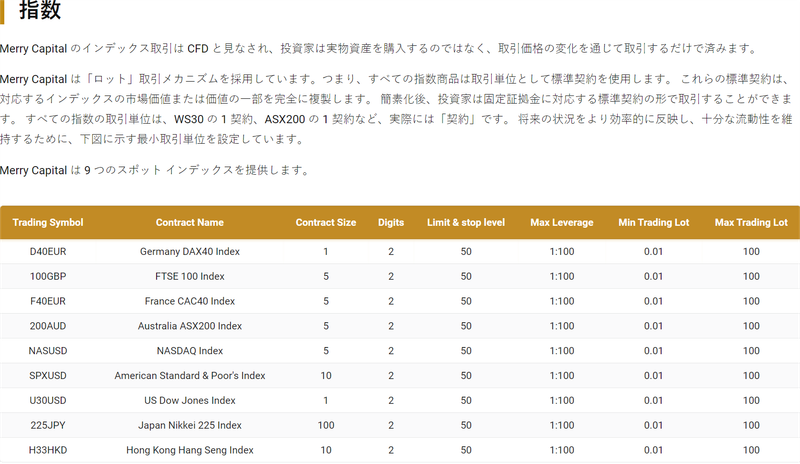Click American Standard & Poor's Index cell
This screenshot has height=464, width=800.
point(190,376)
